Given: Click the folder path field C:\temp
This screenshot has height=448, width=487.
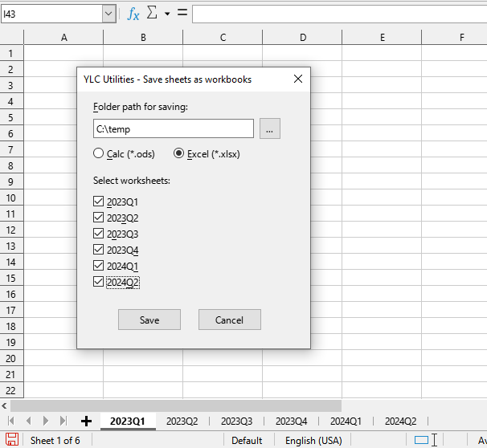Looking at the screenshot, I should pos(174,128).
